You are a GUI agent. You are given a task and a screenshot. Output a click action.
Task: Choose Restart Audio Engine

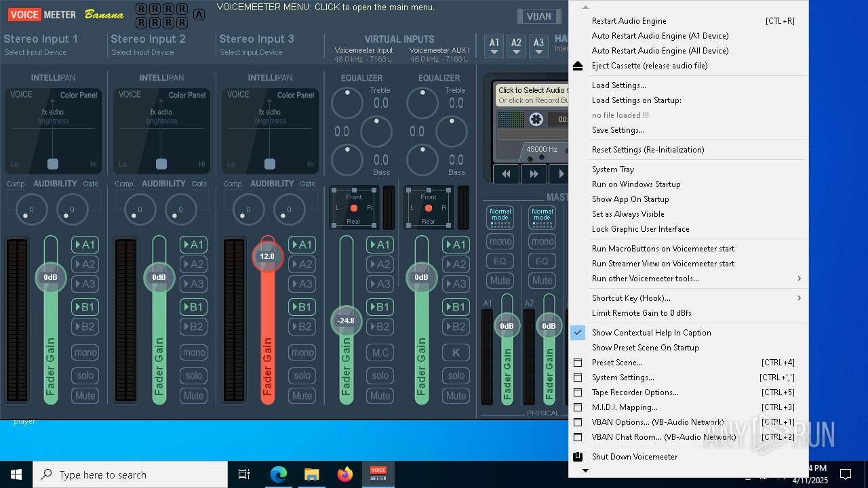click(688, 21)
